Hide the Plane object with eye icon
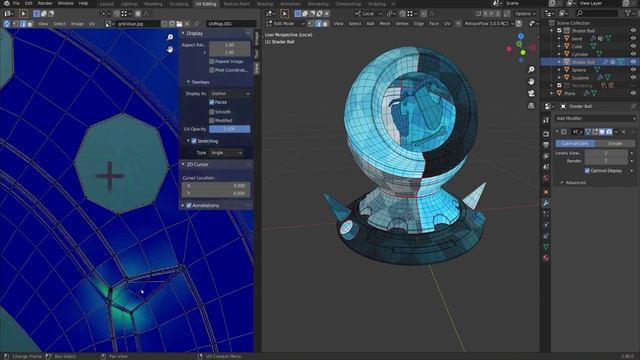 click(x=633, y=93)
